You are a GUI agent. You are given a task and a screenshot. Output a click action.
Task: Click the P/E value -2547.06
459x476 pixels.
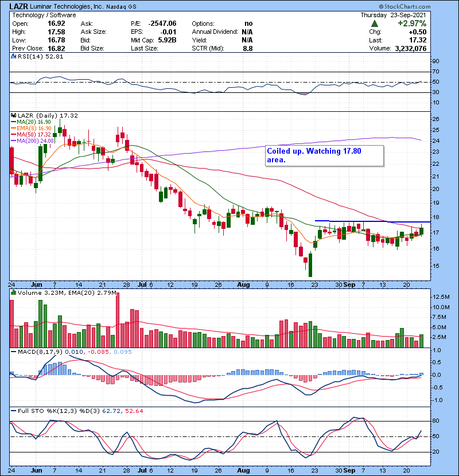[162, 24]
